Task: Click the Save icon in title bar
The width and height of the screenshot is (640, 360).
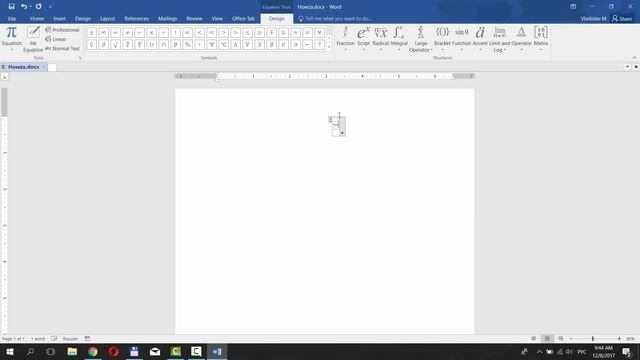Action: (11, 7)
